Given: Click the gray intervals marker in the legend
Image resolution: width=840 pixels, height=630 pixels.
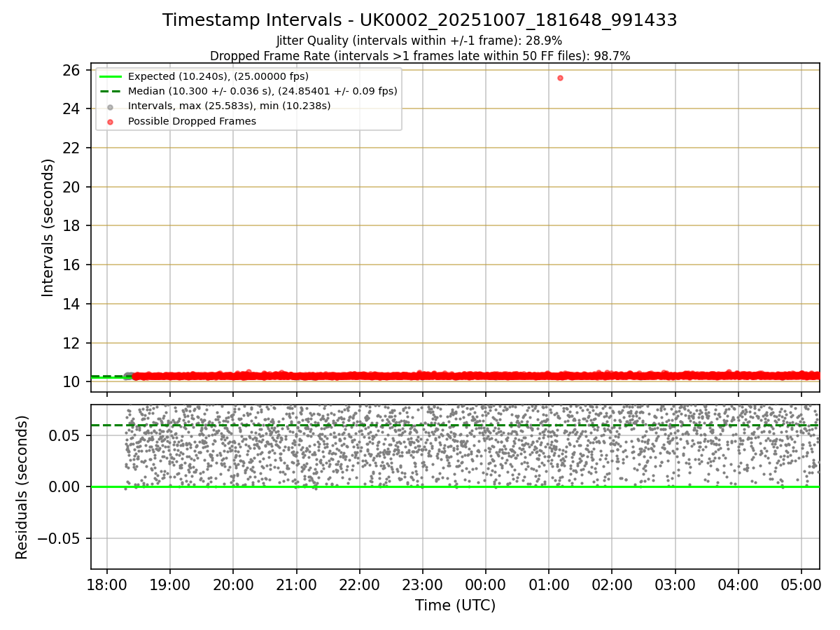Looking at the screenshot, I should click(110, 106).
